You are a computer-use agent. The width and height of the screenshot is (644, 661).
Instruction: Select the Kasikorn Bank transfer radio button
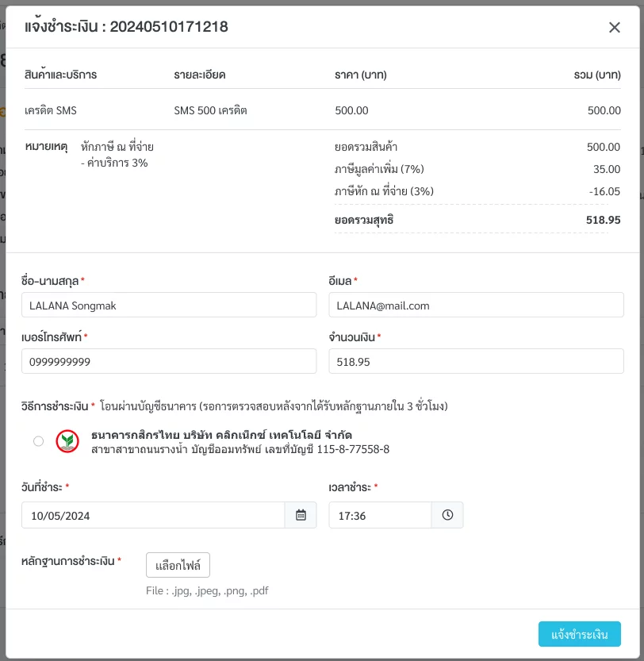coord(38,441)
